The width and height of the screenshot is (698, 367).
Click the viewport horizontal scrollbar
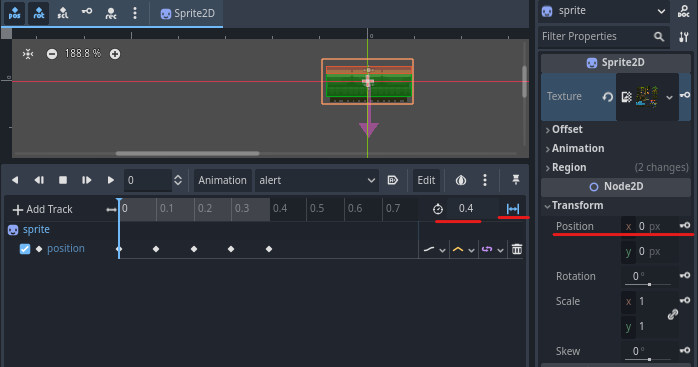pyautogui.click(x=187, y=153)
